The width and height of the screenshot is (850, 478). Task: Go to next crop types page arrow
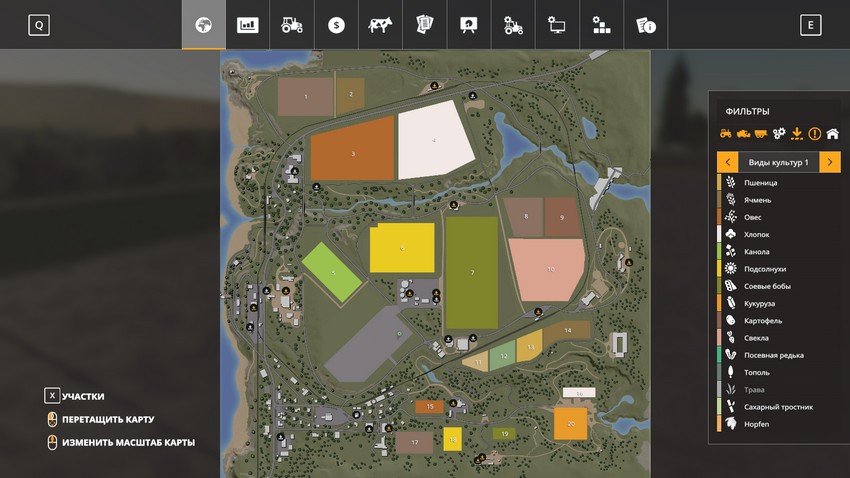pos(830,162)
